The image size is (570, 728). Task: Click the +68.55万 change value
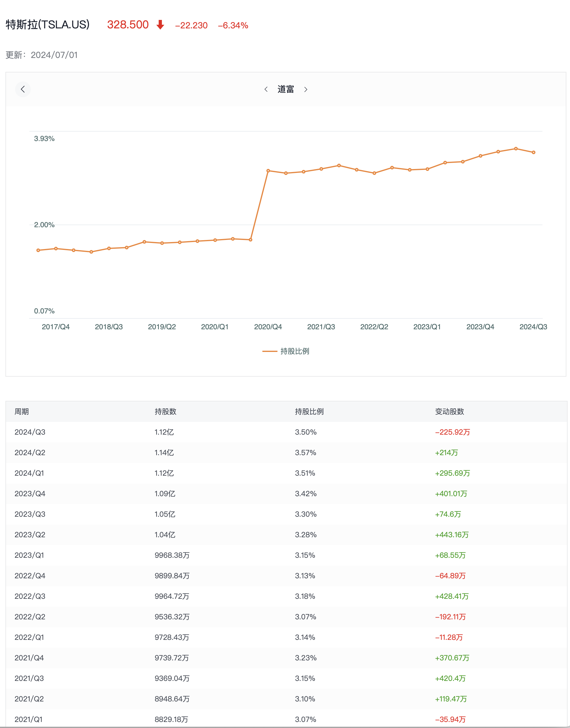point(450,555)
